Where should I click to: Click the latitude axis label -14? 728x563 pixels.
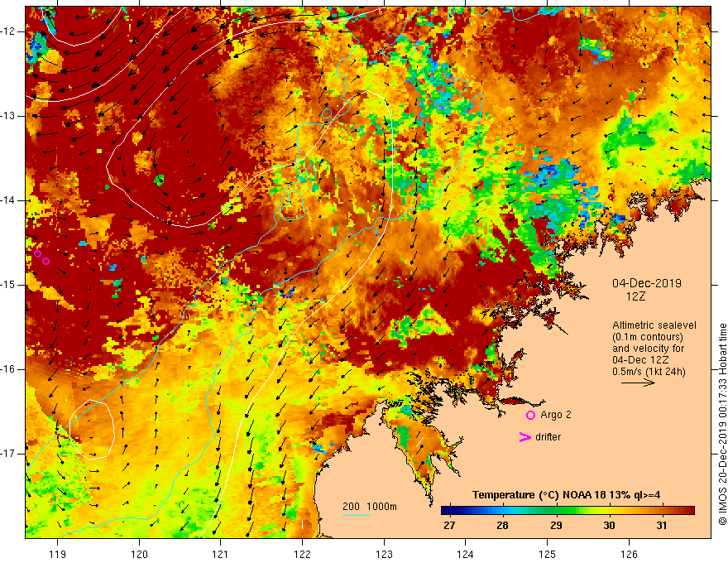click(8, 200)
